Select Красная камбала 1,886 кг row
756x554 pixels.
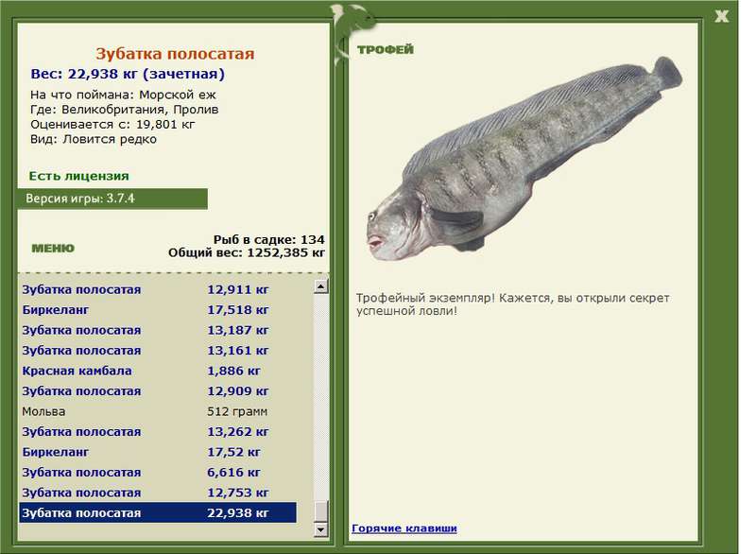click(158, 371)
